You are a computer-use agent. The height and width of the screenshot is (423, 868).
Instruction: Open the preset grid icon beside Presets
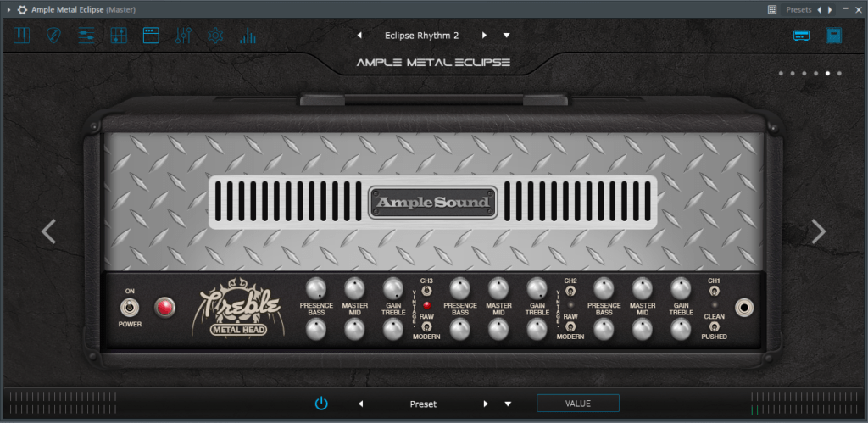772,9
